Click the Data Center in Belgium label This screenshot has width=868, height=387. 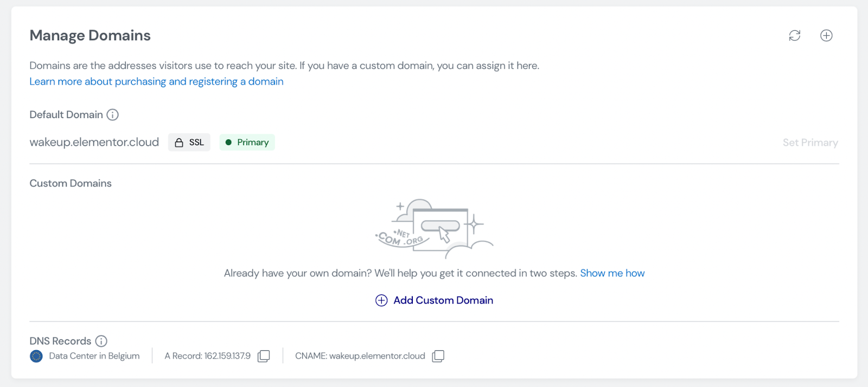point(93,356)
